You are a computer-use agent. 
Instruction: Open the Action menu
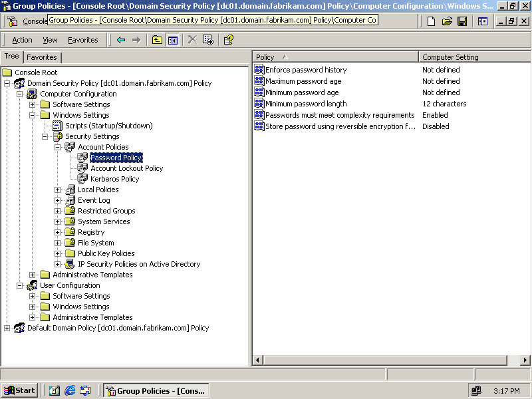pos(22,40)
